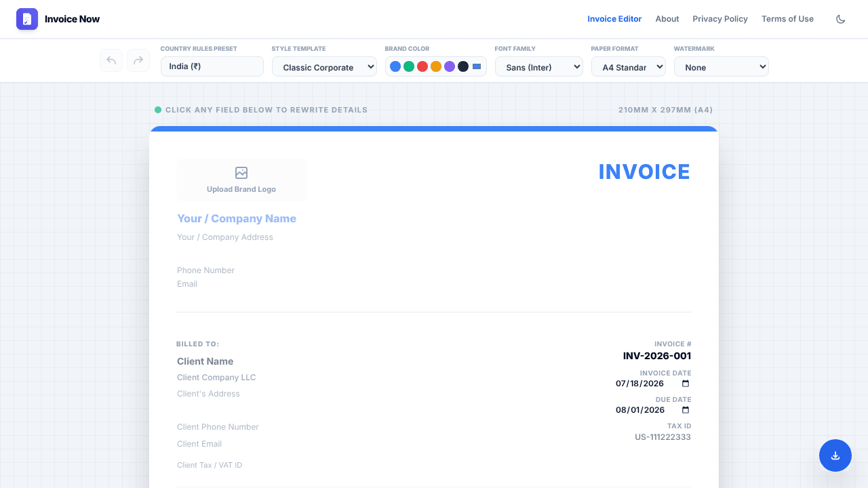Click the 210MM X 297MM (A4) size label

coord(665,110)
